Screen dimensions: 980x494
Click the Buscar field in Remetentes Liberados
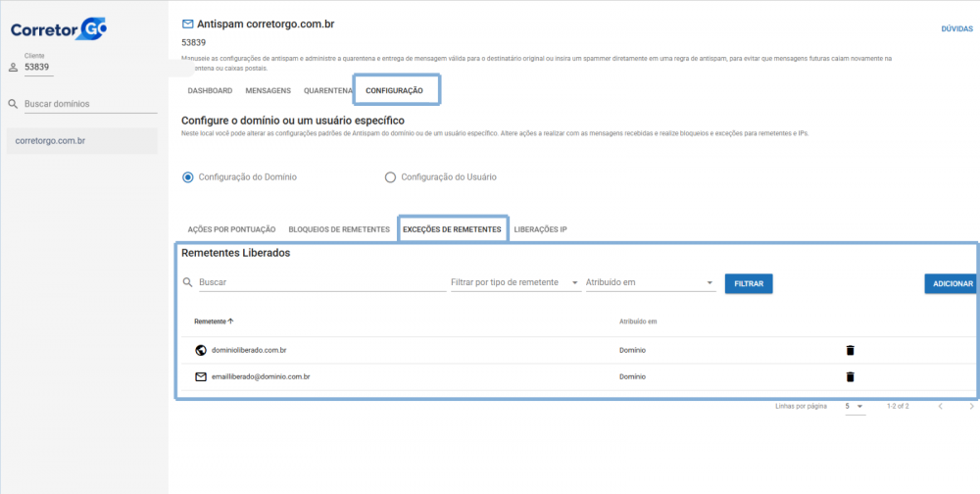(x=322, y=282)
